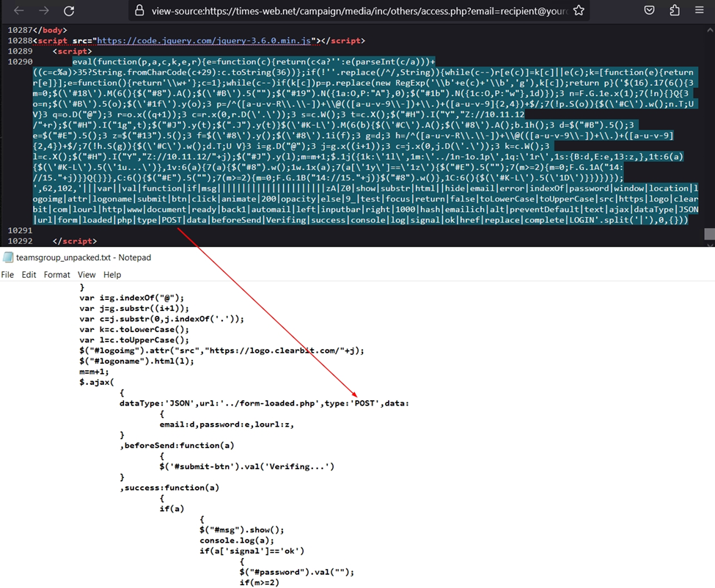Viewport: 715px width, 588px height.
Task: Open Notepad File menu
Action: (x=7, y=274)
